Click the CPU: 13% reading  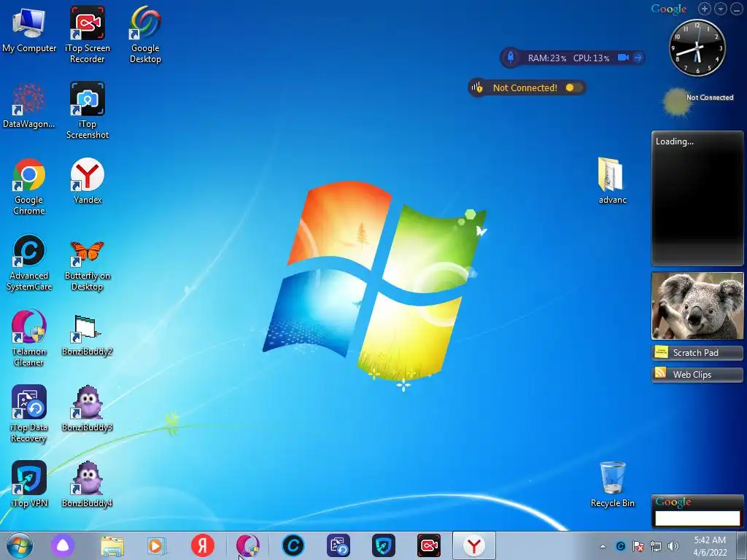[x=591, y=58]
